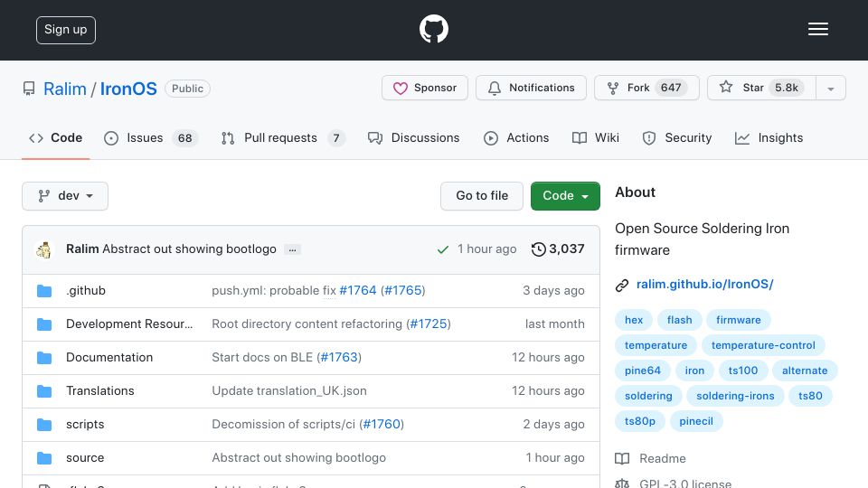The image size is (868, 488).
Task: Click the source folder icon
Action: (44, 458)
